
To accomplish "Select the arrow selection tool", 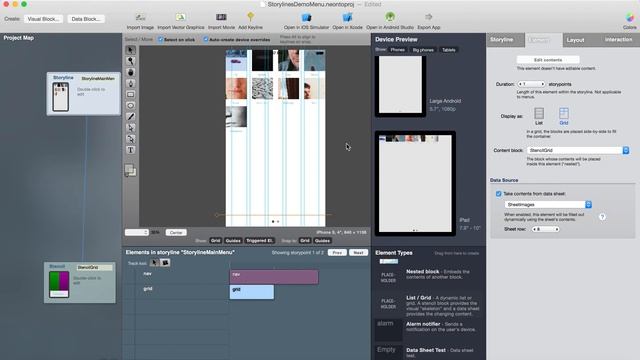I will (x=131, y=50).
